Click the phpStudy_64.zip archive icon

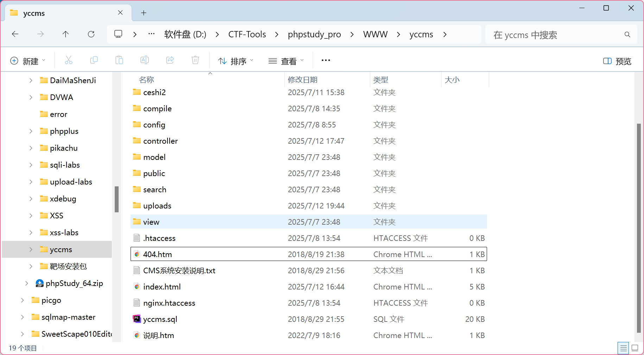click(x=40, y=283)
